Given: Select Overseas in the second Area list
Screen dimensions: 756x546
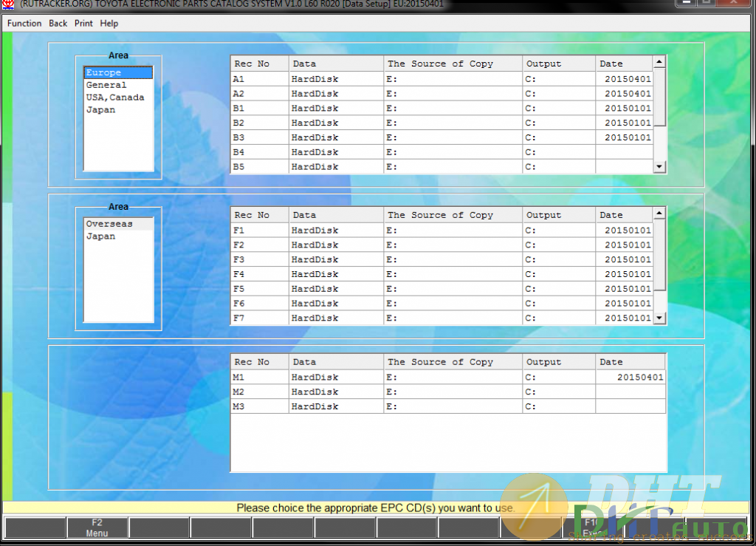Looking at the screenshot, I should 109,224.
